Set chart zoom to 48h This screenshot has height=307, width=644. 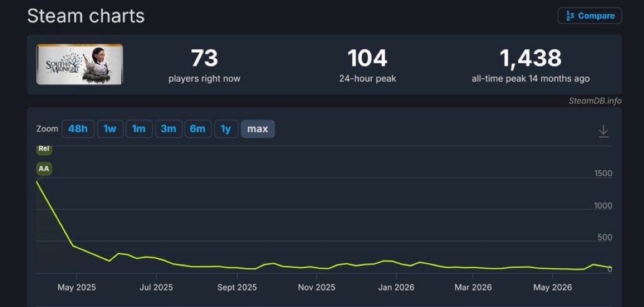[78, 129]
